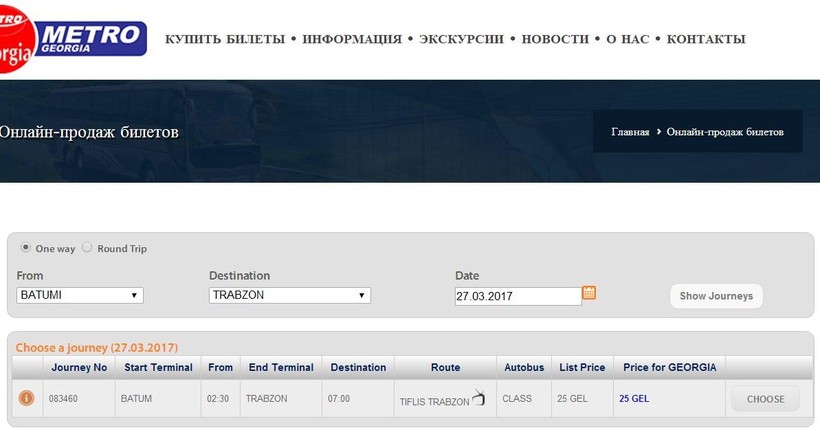
Task: Click the Show Journeys button
Action: 716,296
